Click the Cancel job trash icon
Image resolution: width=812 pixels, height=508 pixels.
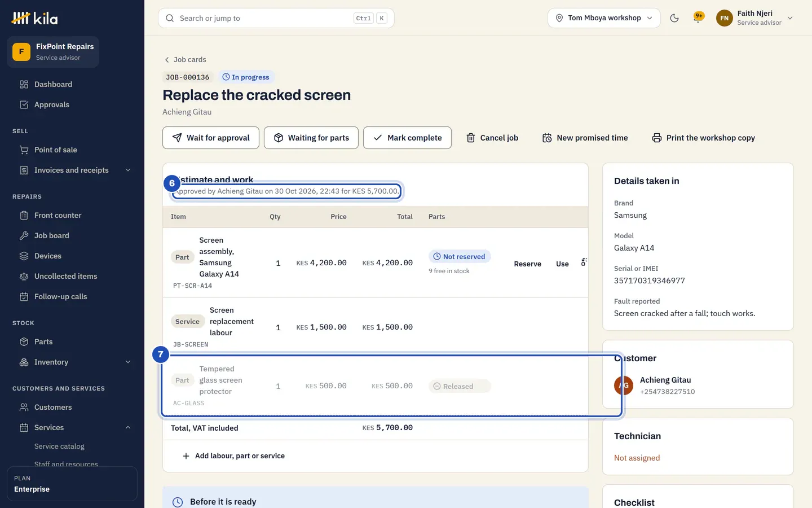(471, 138)
